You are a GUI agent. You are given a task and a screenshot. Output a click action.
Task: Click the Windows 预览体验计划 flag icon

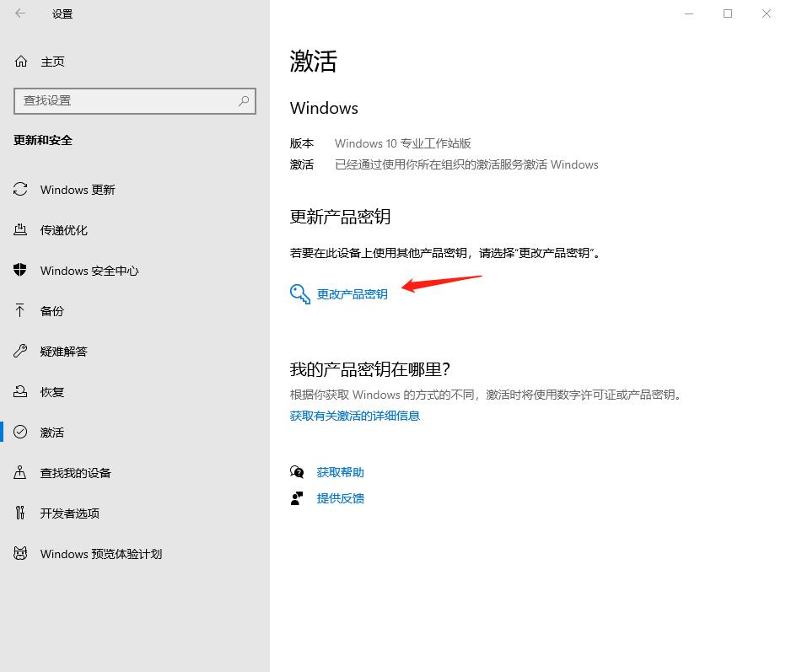click(20, 554)
